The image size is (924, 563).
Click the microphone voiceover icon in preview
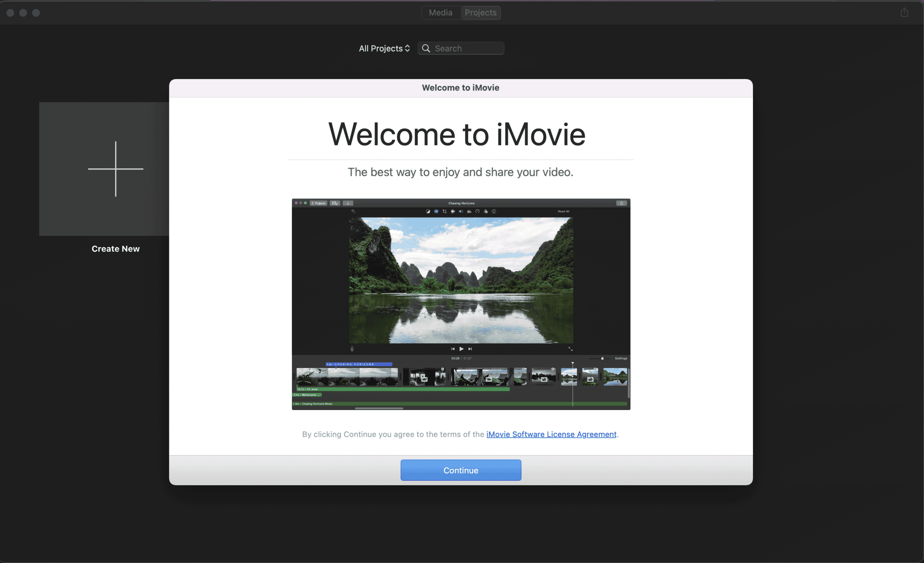(x=352, y=349)
